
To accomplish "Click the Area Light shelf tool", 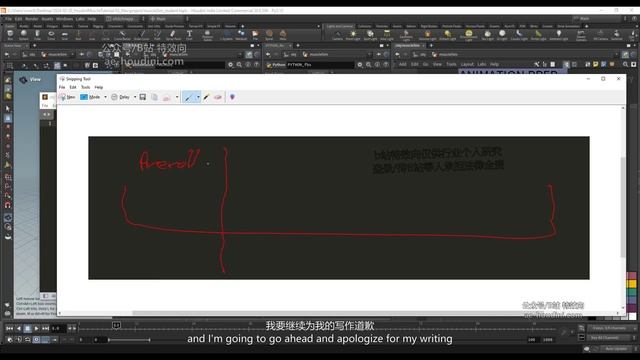I will coord(387,35).
